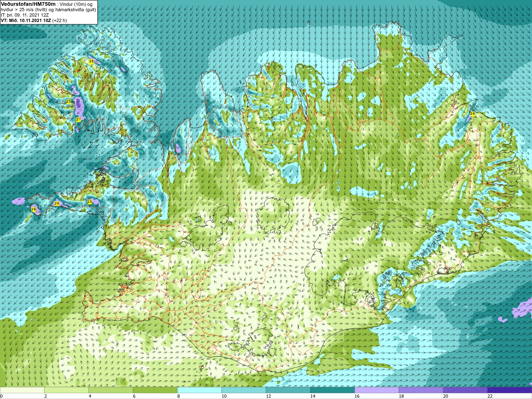Viewport: 532px width, 399px height.
Task: Click the pale yellow 0–2 legend color segment
Action: click(22, 390)
